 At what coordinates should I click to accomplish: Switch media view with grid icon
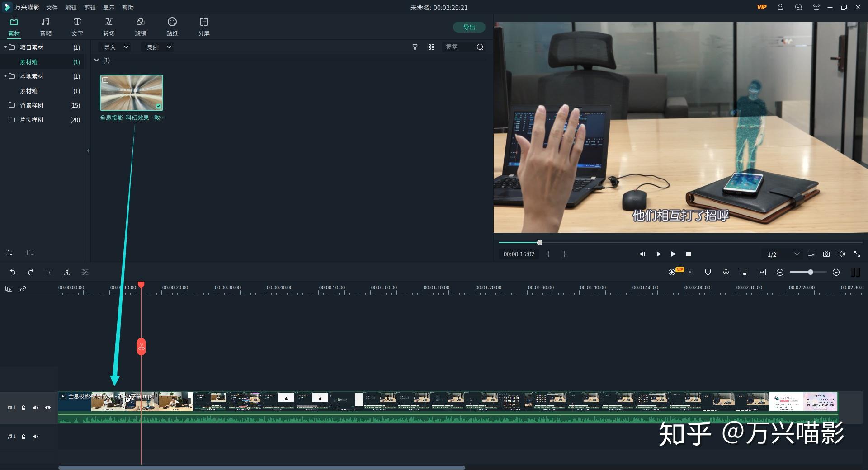coord(431,47)
